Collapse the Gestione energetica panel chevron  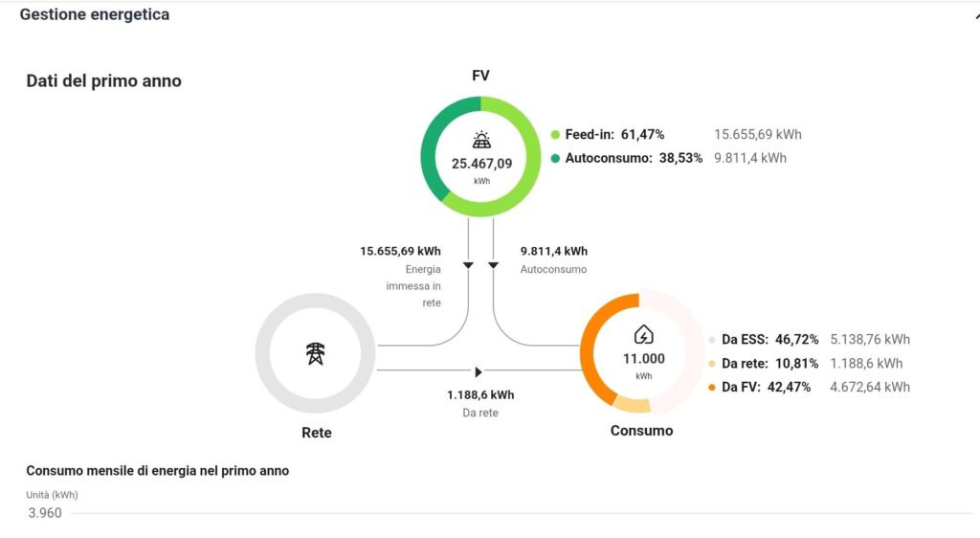976,15
